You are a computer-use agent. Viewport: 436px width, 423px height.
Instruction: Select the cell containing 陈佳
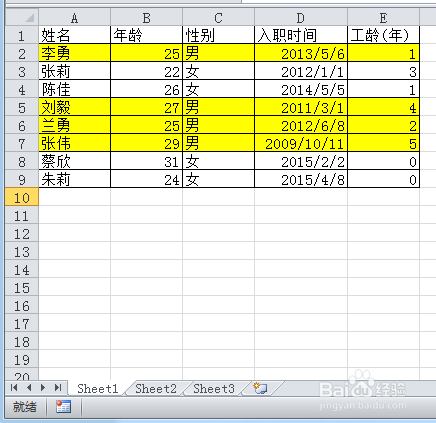(x=74, y=89)
